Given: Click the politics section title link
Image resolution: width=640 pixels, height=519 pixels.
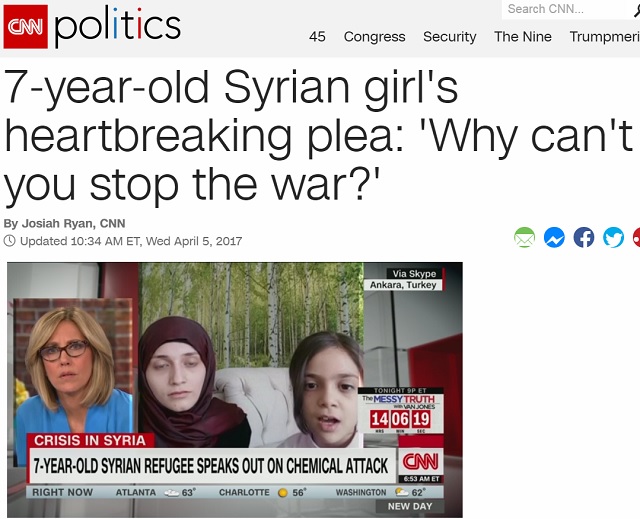Looking at the screenshot, I should 118,26.
